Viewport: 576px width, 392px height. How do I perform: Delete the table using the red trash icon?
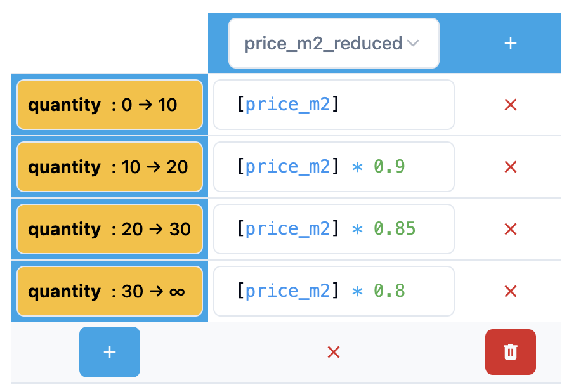(x=511, y=352)
